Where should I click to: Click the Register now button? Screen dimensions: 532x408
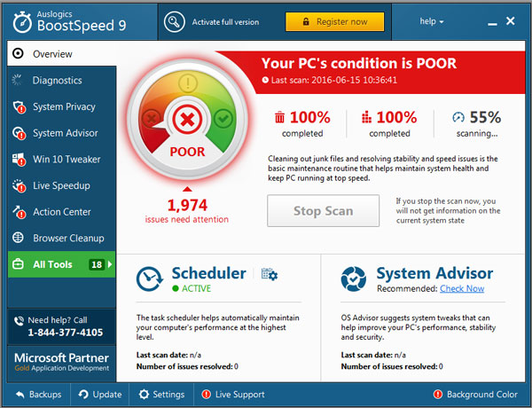[335, 21]
